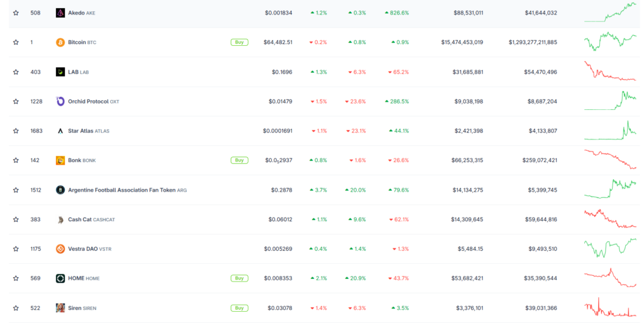View the LAB red sparkline chart
The width and height of the screenshot is (644, 323).
(610, 72)
